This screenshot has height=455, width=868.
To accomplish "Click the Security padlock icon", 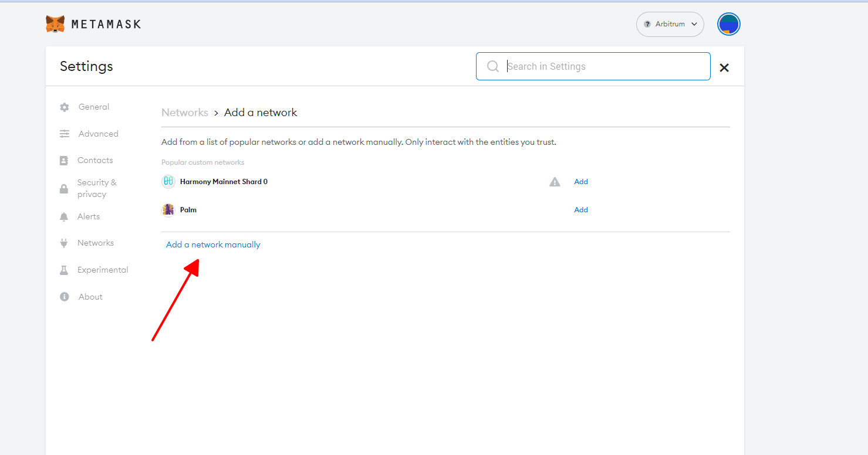I will [64, 189].
